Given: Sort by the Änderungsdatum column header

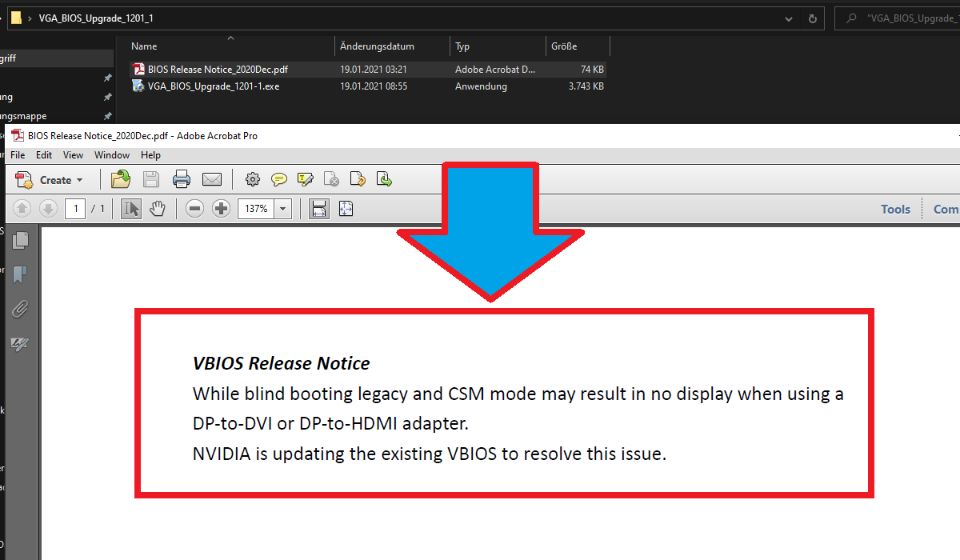Looking at the screenshot, I should (x=377, y=46).
